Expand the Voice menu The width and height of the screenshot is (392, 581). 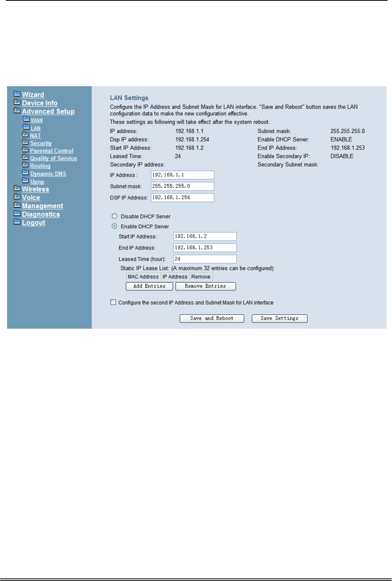[x=31, y=198]
